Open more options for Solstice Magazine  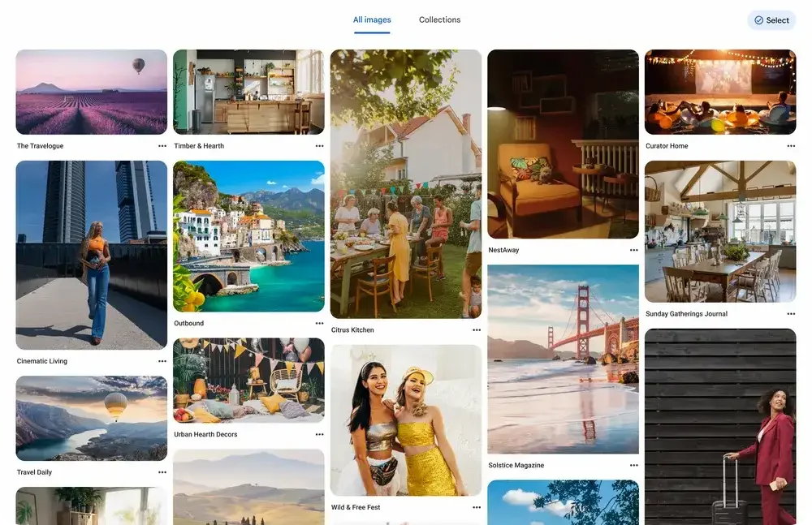click(634, 465)
